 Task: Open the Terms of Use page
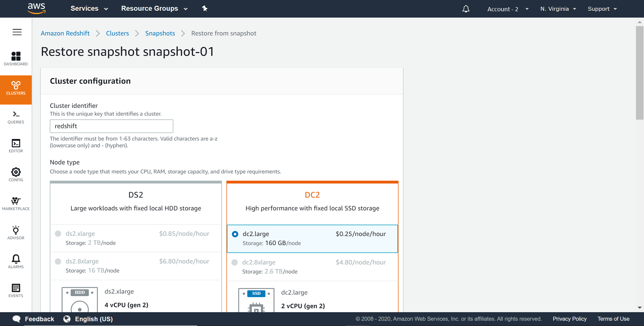613,319
